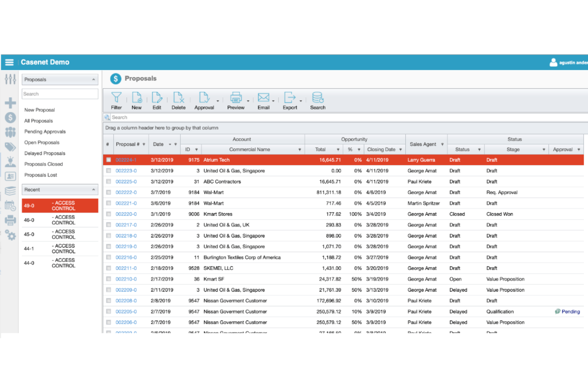Screen dimensions: 588x392
Task: Click the database Search toolbar icon
Action: tap(317, 98)
